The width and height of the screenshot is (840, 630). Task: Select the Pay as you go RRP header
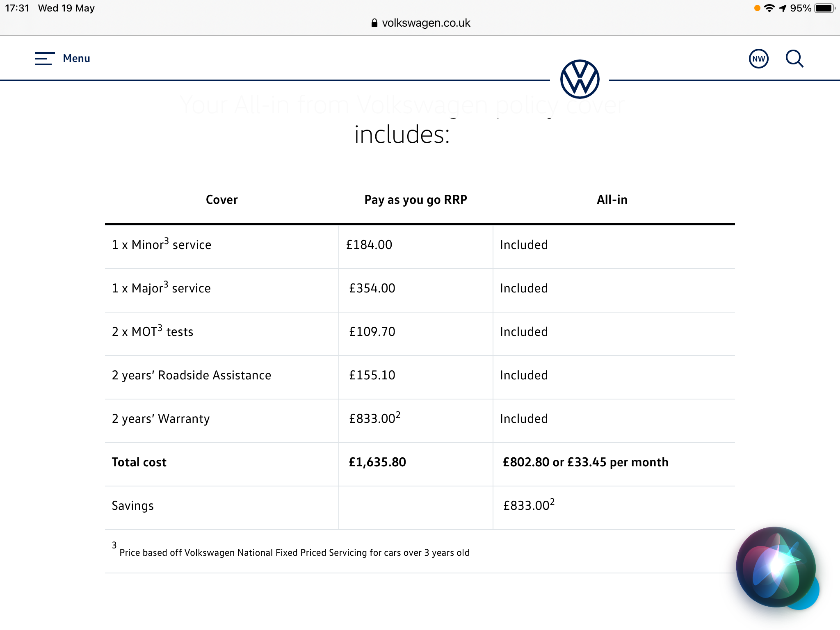[x=415, y=200]
